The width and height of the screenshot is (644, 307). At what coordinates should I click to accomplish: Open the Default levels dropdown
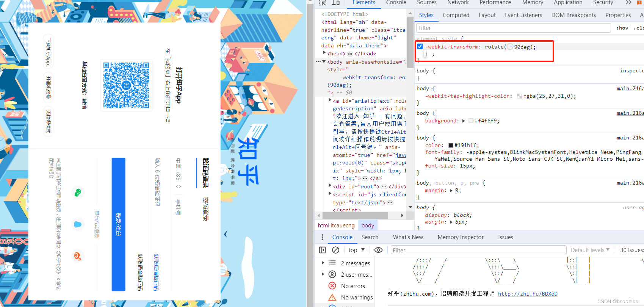(x=590, y=250)
